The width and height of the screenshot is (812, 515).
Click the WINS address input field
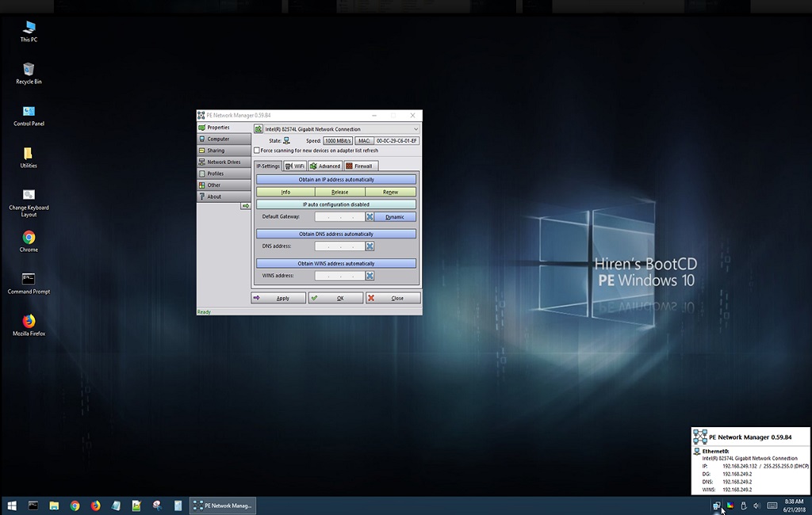click(339, 276)
